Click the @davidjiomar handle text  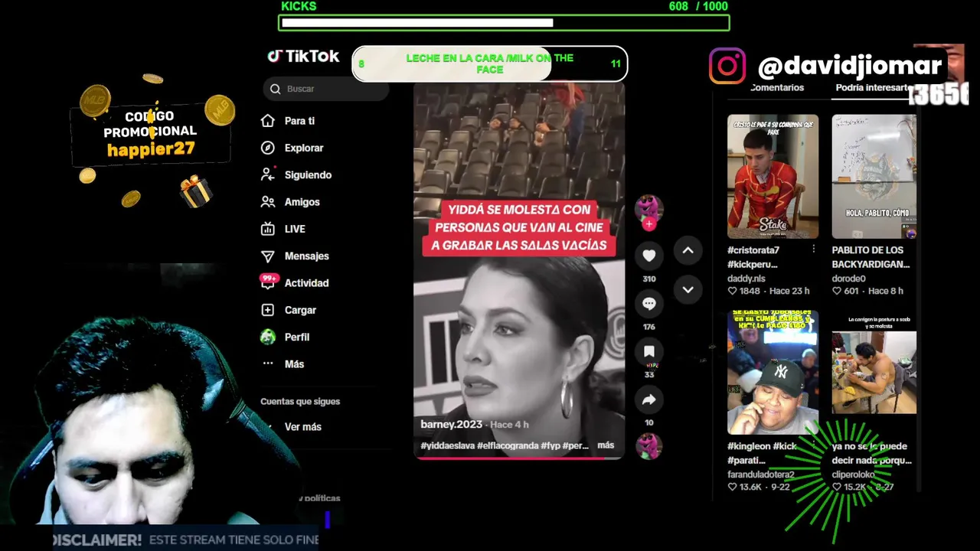pyautogui.click(x=850, y=67)
